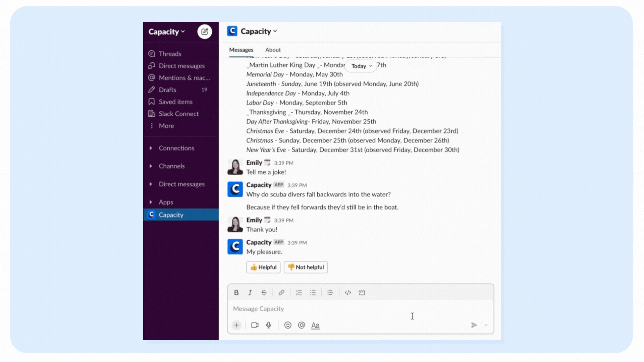This screenshot has height=362, width=644.
Task: Switch to the Messages tab
Action: (240, 49)
